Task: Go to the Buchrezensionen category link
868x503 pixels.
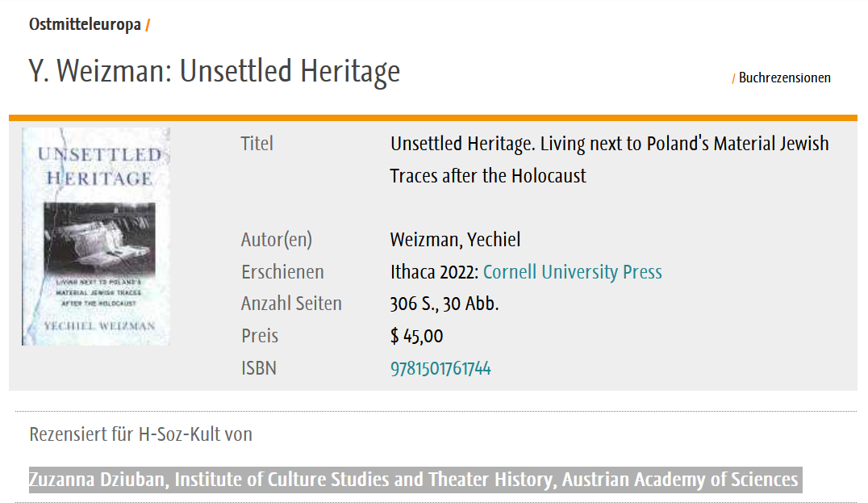Action: (784, 78)
